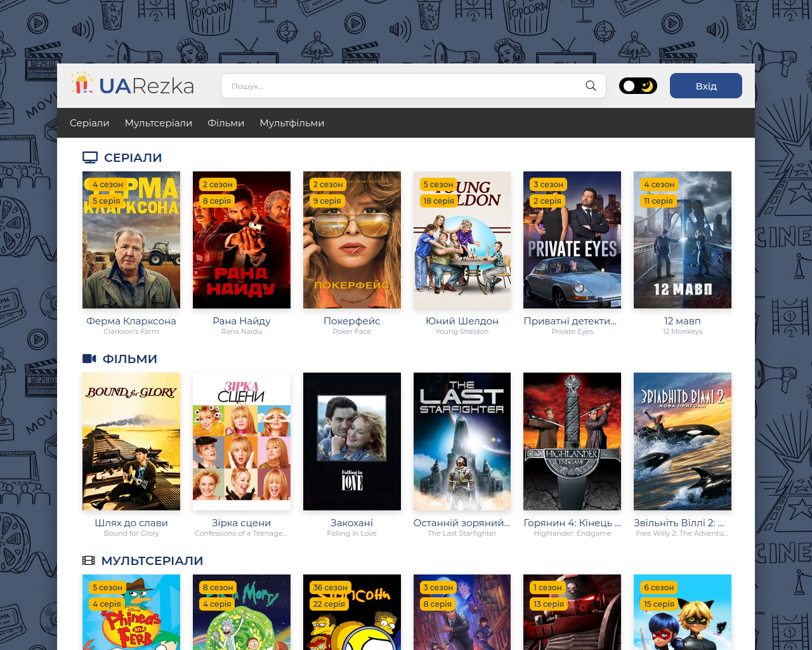The height and width of the screenshot is (650, 812).
Task: Click the 11 серія badge on 12 МАВП
Action: point(658,201)
